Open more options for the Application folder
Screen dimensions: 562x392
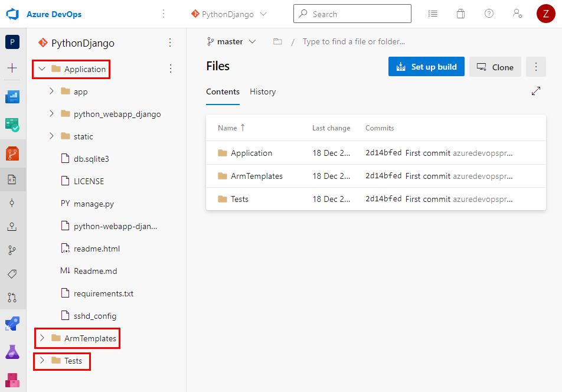(x=171, y=68)
